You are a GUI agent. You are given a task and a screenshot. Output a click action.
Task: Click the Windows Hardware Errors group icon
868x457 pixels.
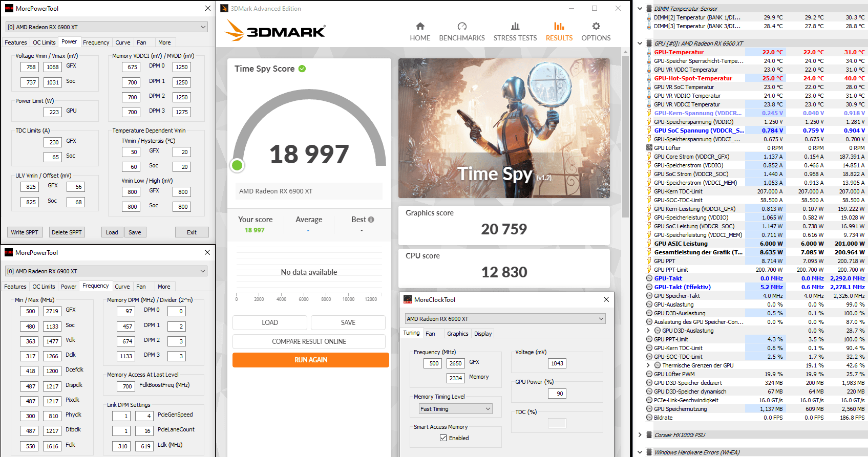pyautogui.click(x=649, y=452)
